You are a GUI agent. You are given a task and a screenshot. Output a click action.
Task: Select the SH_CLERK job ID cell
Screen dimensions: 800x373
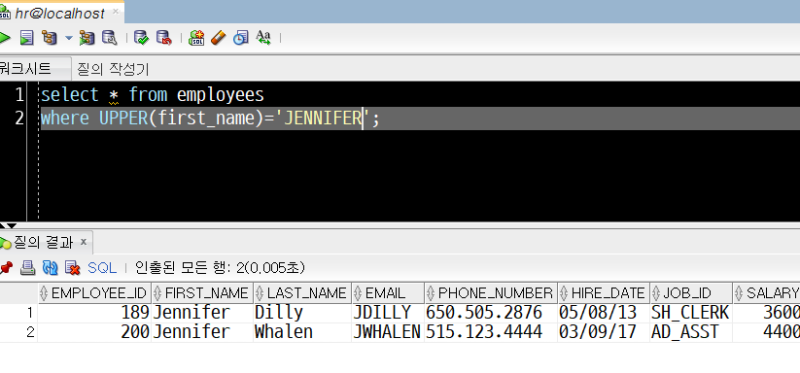click(x=691, y=313)
